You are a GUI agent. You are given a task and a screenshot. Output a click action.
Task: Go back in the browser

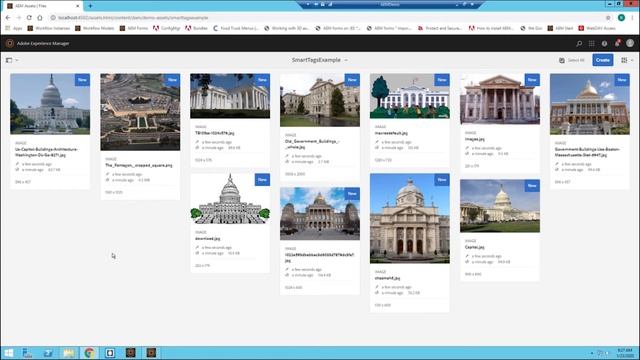tap(8, 18)
